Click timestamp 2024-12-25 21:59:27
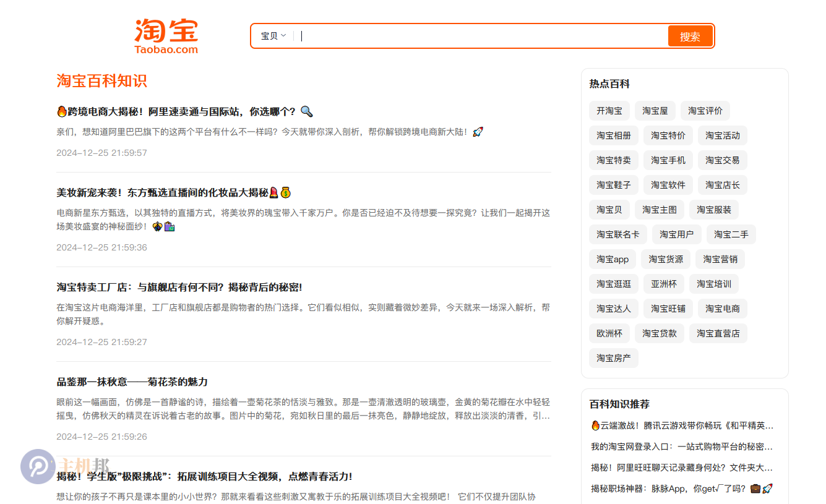This screenshot has width=826, height=504. pyautogui.click(x=101, y=342)
